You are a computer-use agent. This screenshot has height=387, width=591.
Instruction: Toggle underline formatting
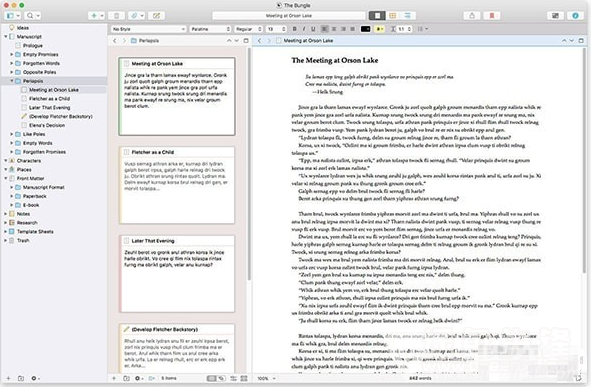pos(313,29)
